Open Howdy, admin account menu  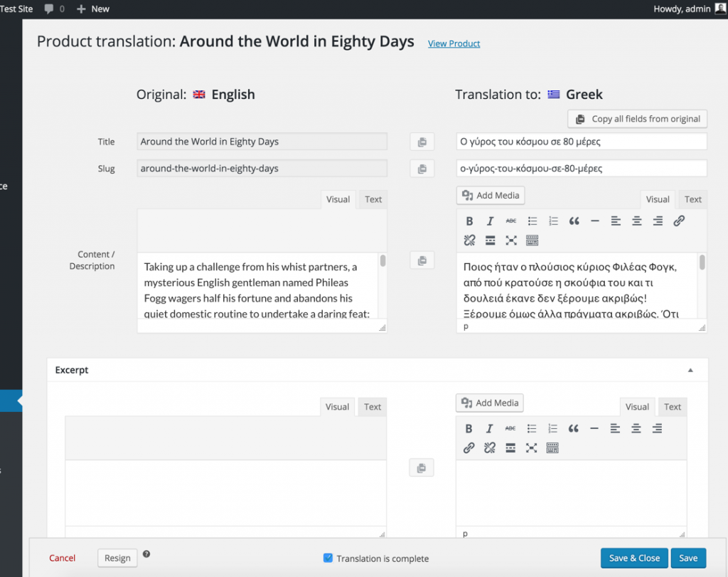[x=690, y=9]
